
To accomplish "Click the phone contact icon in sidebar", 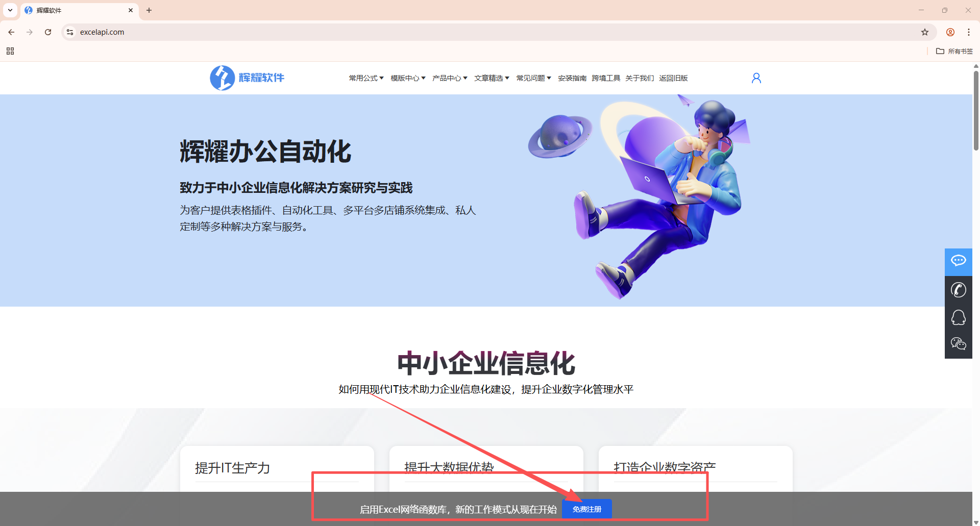I will (x=959, y=290).
